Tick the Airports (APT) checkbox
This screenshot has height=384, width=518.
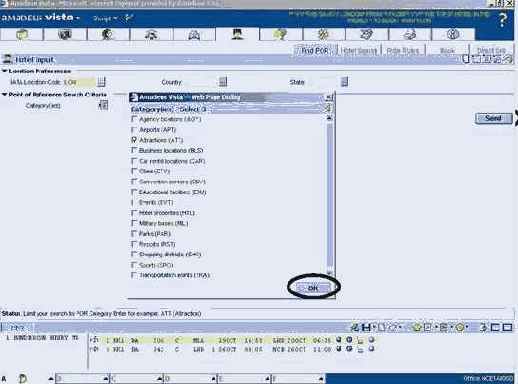134,129
